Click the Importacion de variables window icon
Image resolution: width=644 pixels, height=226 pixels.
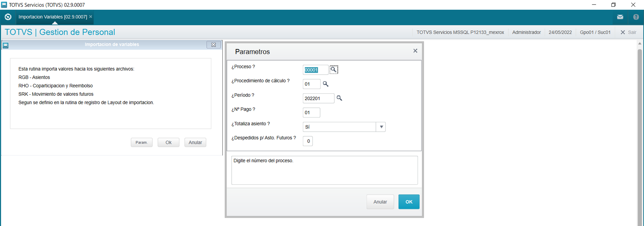click(x=6, y=45)
